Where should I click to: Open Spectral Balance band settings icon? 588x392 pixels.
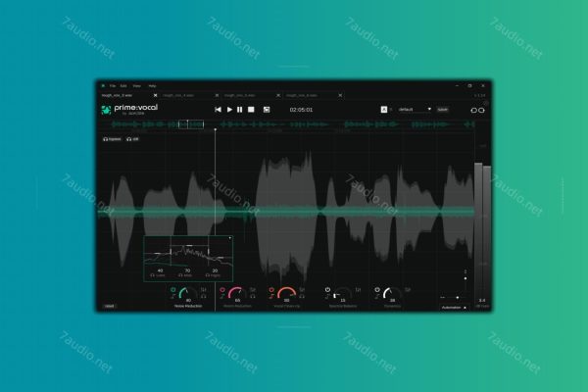click(x=358, y=290)
